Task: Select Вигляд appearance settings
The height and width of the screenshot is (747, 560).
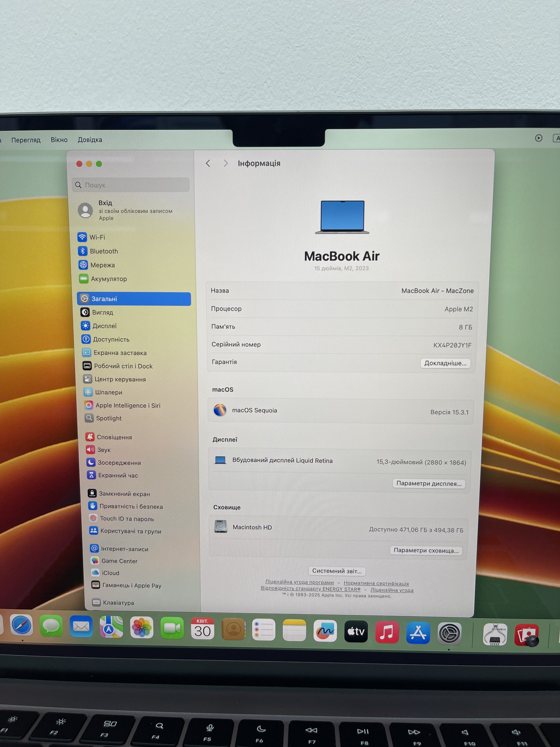Action: 97,313
